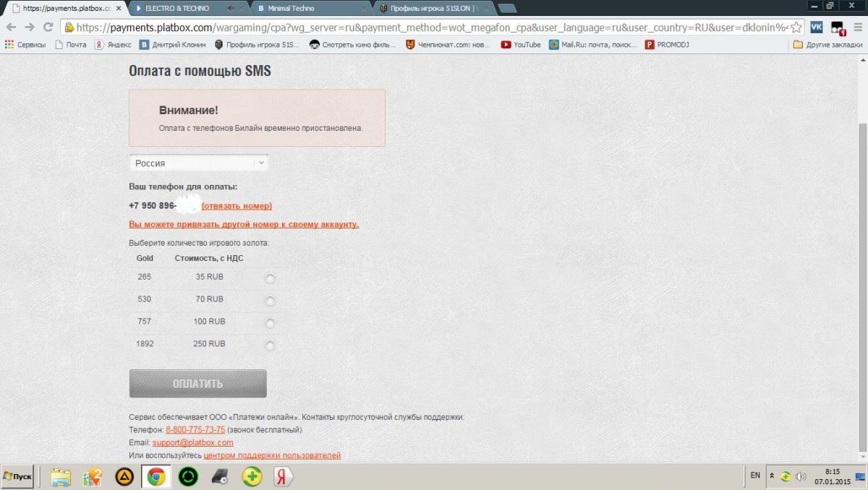This screenshot has height=490, width=868.
Task: Click the Chrome taskbar icon
Action: coord(156,477)
